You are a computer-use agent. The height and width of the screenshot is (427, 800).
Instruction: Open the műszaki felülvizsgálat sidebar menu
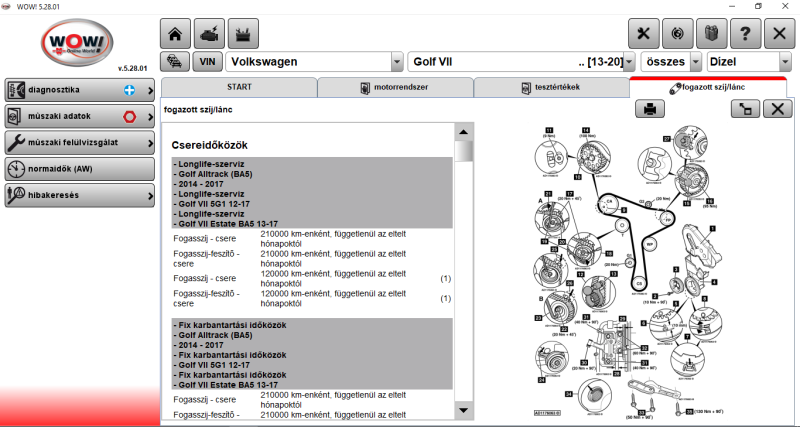(x=80, y=143)
